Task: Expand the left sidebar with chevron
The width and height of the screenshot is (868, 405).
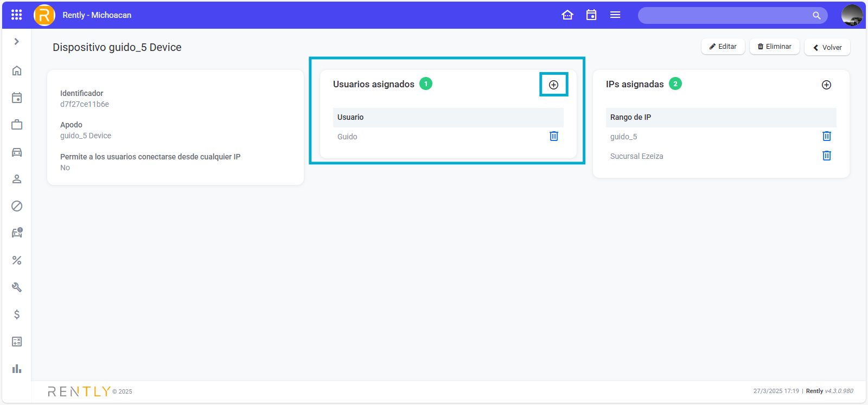Action: pyautogui.click(x=17, y=42)
